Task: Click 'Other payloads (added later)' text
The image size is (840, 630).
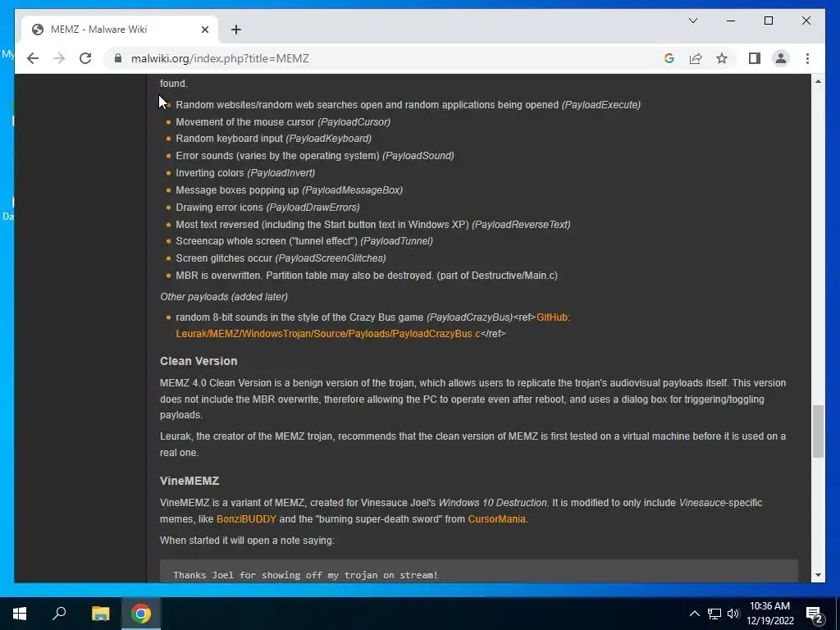Action: coord(224,296)
